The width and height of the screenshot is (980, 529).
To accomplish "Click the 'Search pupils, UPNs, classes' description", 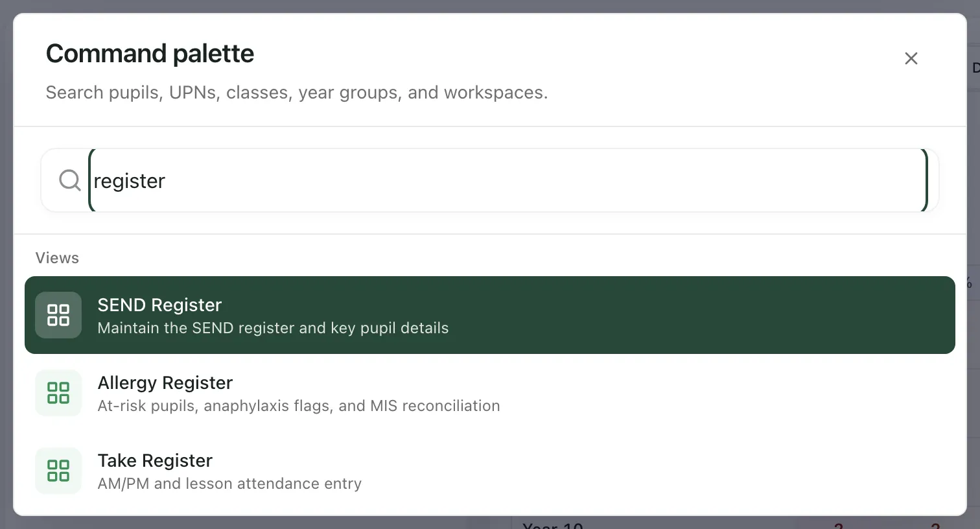I will pos(297,93).
